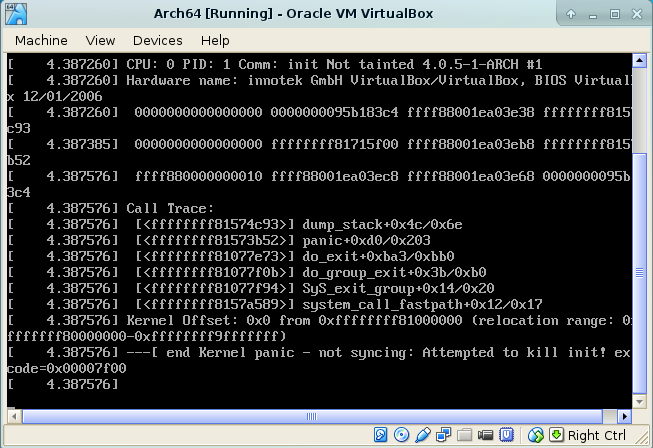Open the View menu

pos(100,40)
